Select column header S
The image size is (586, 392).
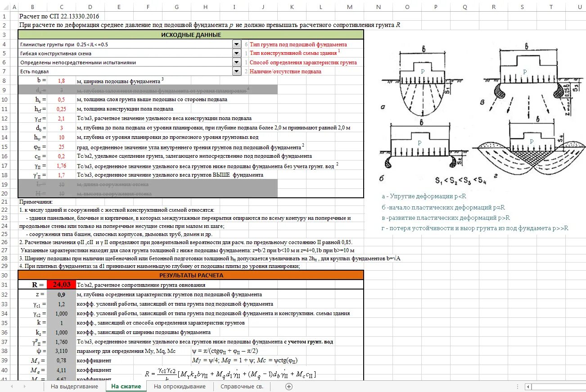coord(523,7)
